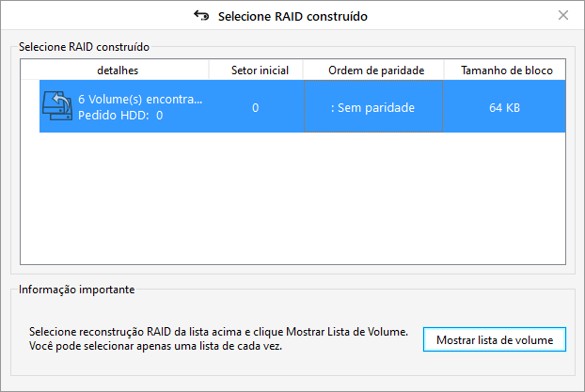Screen dimensions: 585x392
Task: Click the Você pode selecionar apenas uma lista note
Action: (x=155, y=346)
